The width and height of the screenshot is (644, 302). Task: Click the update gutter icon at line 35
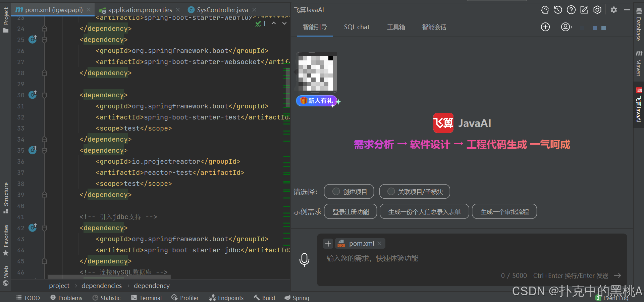tap(33, 150)
